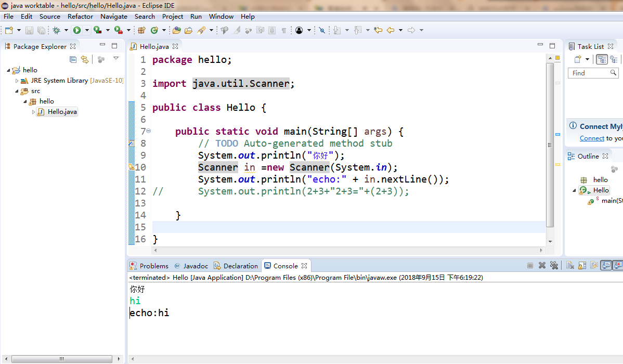Click the Debug bug icon in toolbar
Viewport: 623px width, 364px height.
56,30
